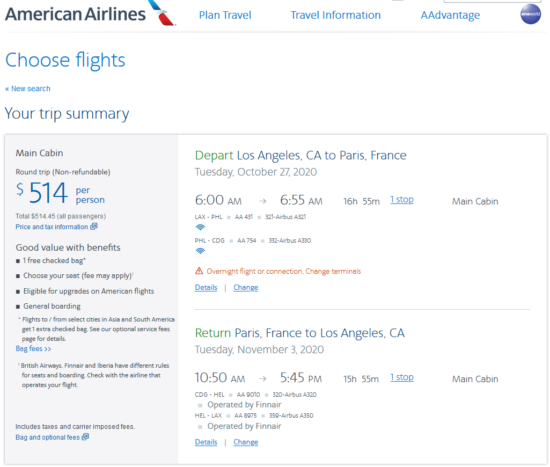This screenshot has height=467, width=550.
Task: Open the Bag fees link
Action: (33, 348)
